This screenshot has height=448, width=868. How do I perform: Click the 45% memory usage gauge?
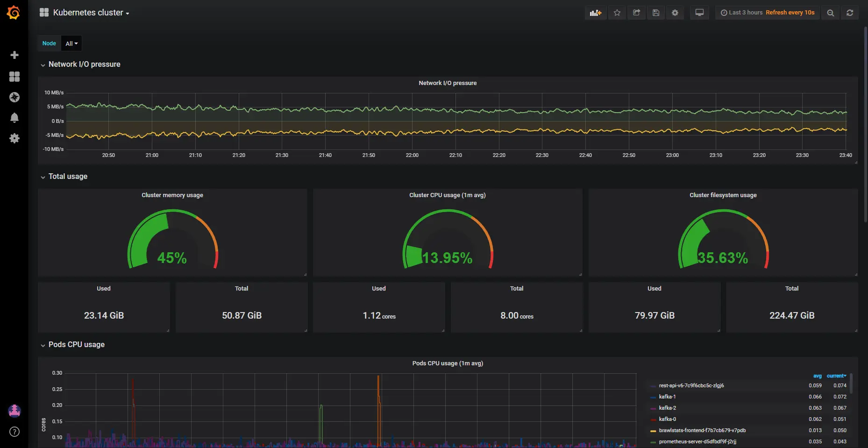coord(172,239)
